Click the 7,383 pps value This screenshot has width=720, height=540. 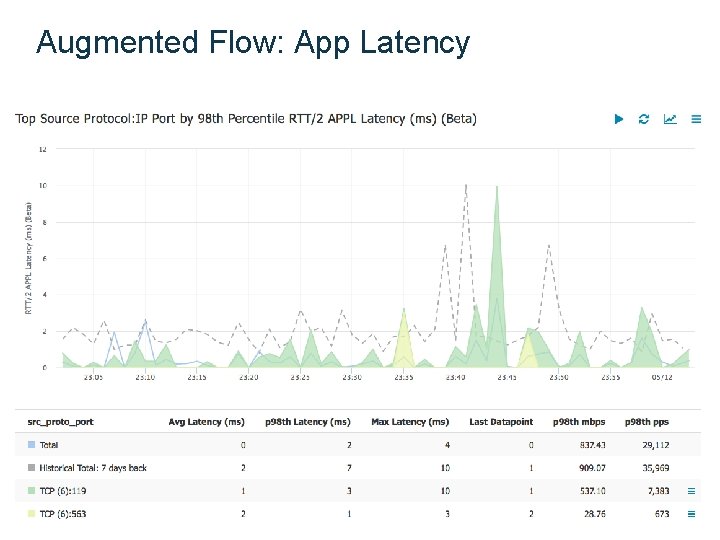click(x=658, y=491)
